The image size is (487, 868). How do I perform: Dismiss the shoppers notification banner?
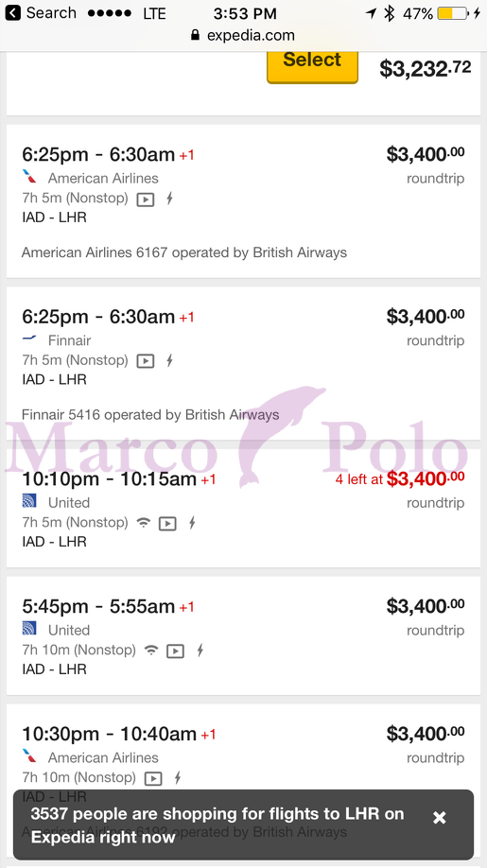click(440, 818)
